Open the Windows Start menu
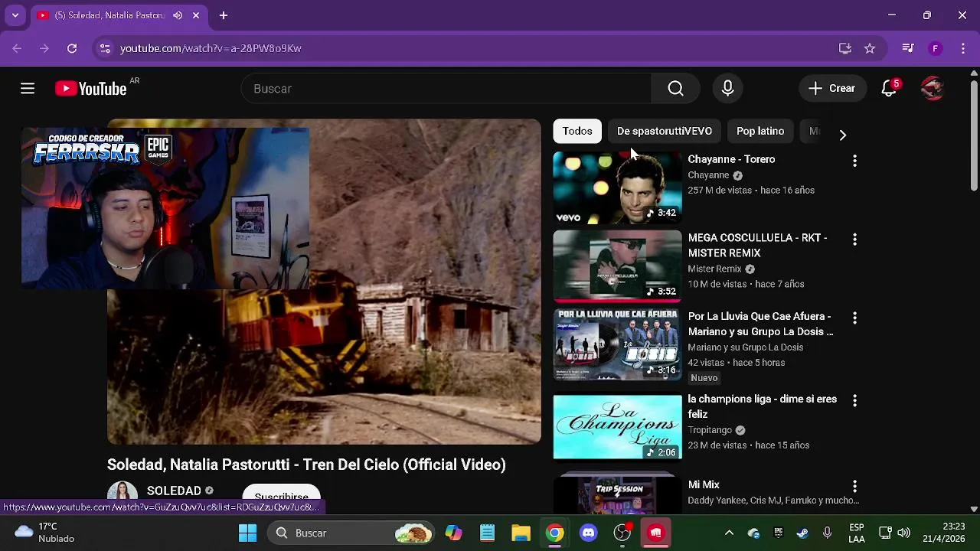 pos(247,533)
